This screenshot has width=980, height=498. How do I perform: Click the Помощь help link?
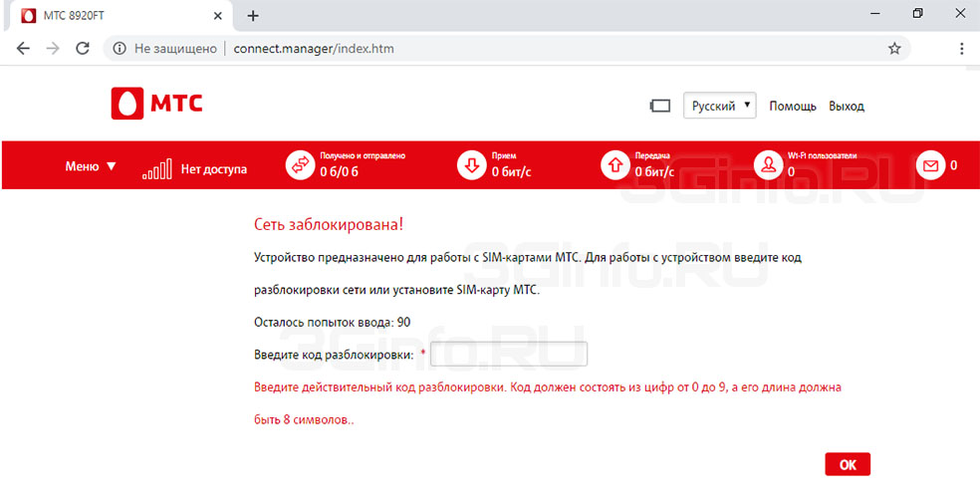coord(793,106)
